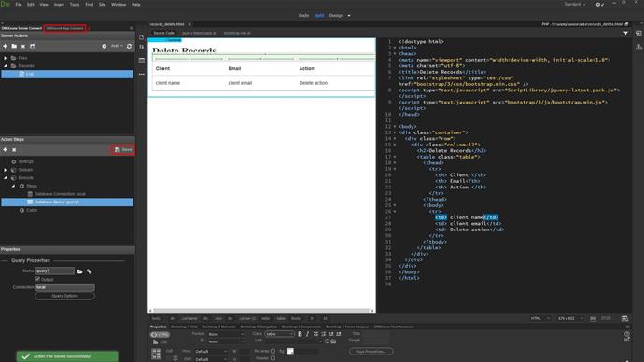Collapse the Execute node in Action Steps
This screenshot has width=644, height=362.
pyautogui.click(x=5, y=177)
